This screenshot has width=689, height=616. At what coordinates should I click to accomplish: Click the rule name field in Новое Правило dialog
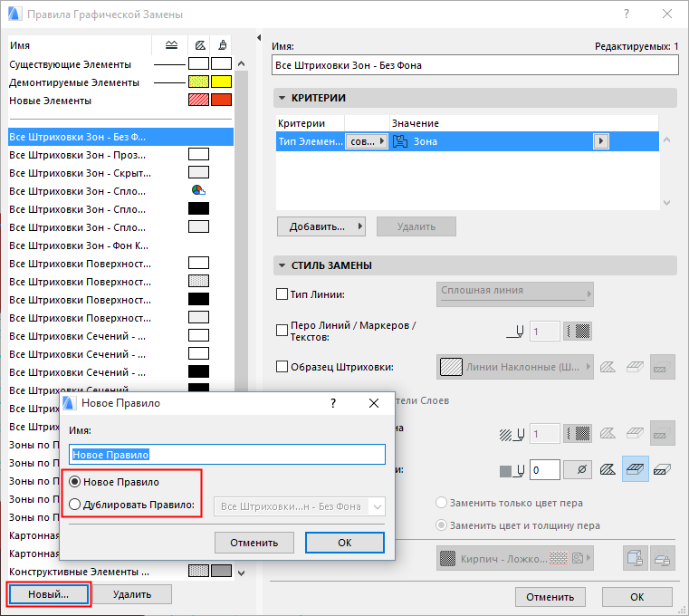[227, 455]
